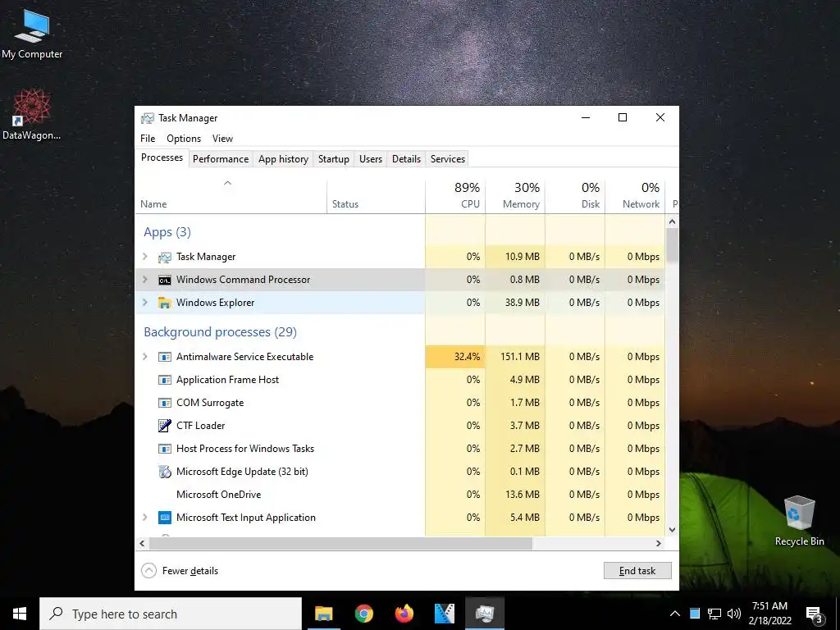The height and width of the screenshot is (630, 840).
Task: Collapse to fewer details view
Action: (180, 571)
